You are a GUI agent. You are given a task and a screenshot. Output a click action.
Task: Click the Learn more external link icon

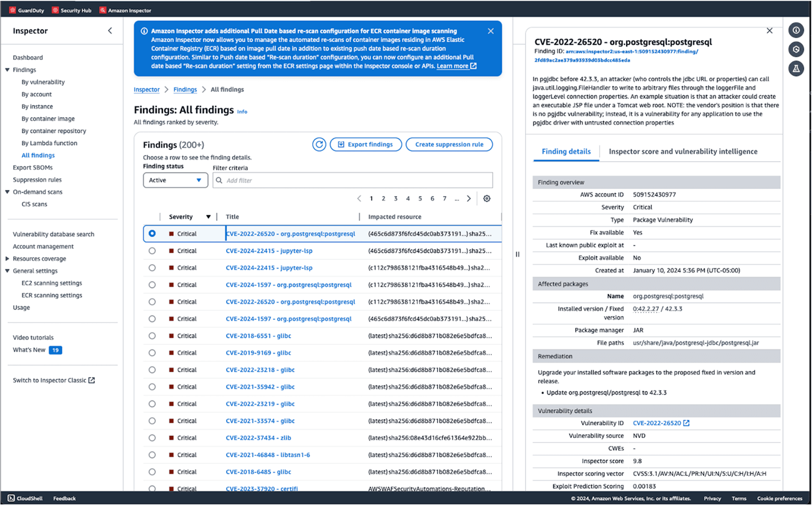pyautogui.click(x=473, y=66)
